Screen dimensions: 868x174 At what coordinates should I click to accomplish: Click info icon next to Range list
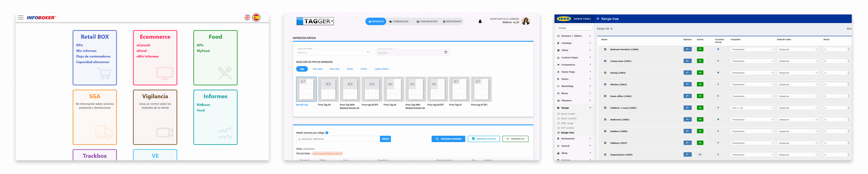611,29
